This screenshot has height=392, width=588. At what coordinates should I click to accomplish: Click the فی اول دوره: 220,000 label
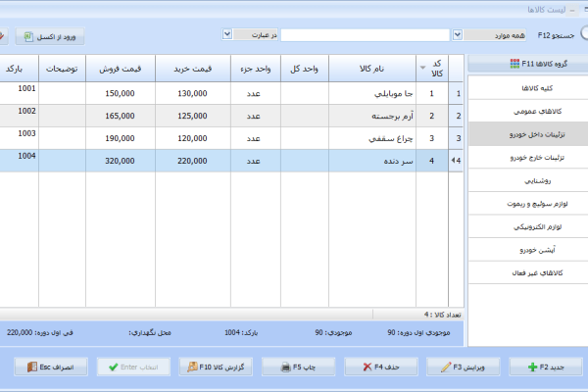coord(40,333)
